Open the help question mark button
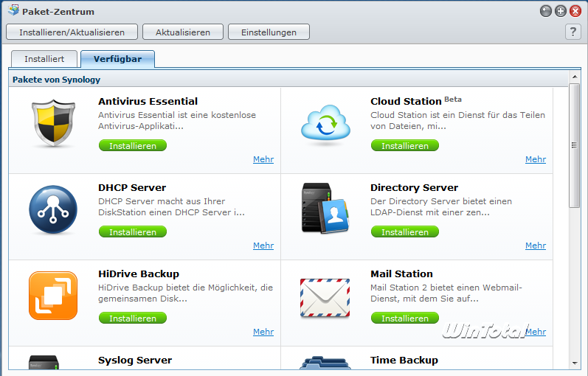 [573, 32]
